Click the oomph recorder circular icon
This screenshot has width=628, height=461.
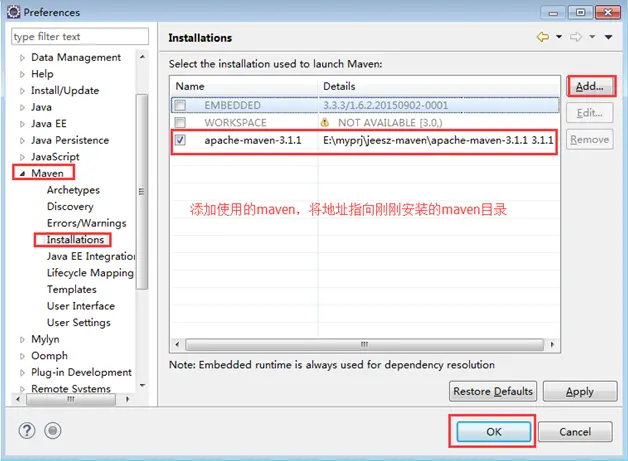click(x=52, y=431)
